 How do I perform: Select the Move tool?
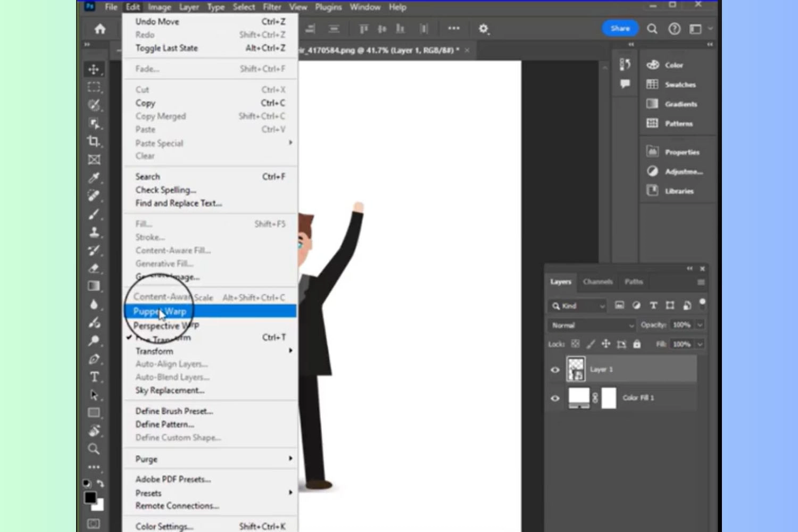pyautogui.click(x=94, y=69)
